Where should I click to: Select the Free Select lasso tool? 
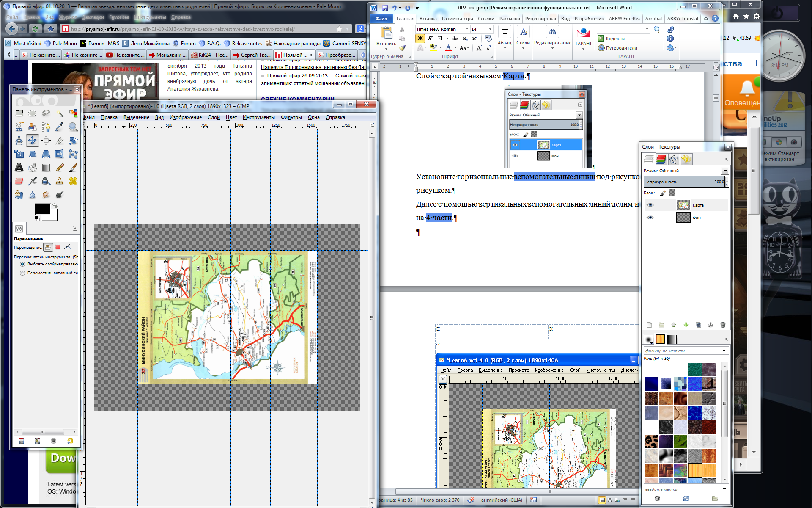46,113
